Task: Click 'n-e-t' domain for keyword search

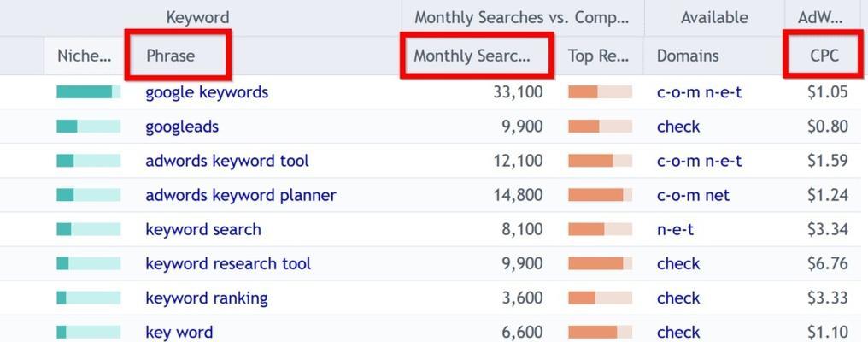Action: click(675, 229)
